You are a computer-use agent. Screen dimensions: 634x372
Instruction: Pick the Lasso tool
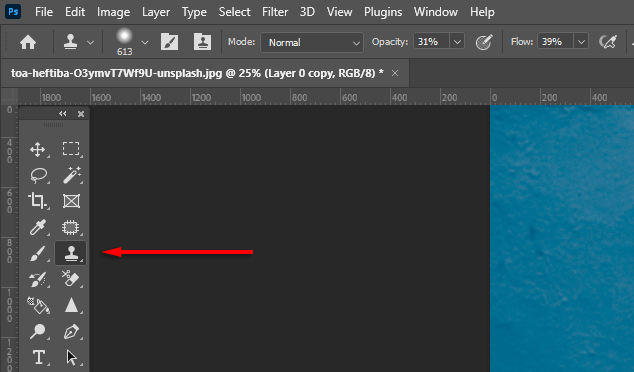[38, 175]
